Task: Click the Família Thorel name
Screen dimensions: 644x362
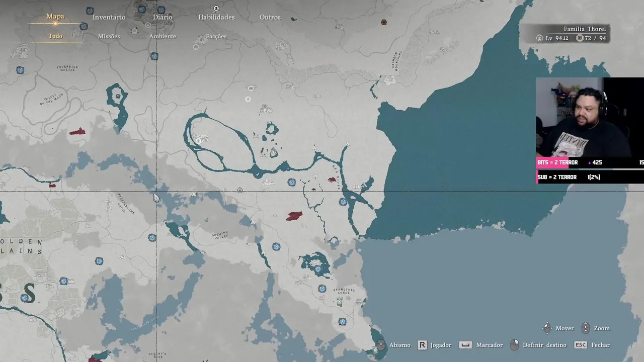Action: [585, 29]
